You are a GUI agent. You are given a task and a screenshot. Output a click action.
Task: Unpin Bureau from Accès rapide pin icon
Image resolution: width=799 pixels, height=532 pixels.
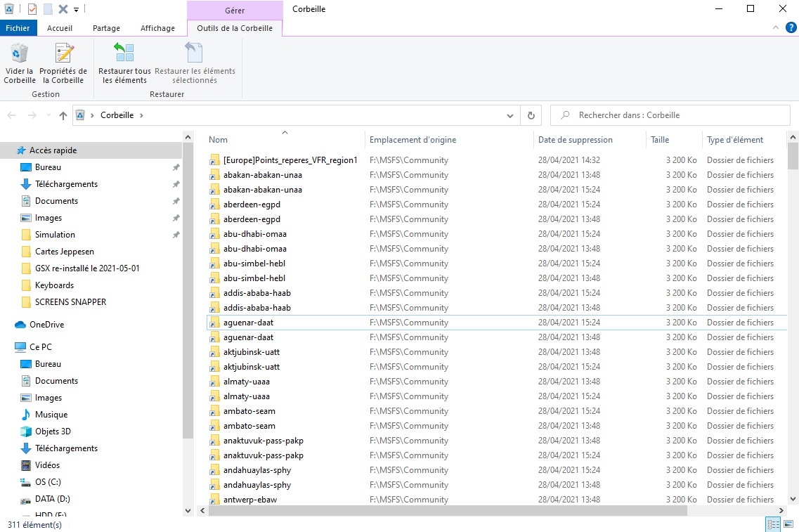point(176,167)
